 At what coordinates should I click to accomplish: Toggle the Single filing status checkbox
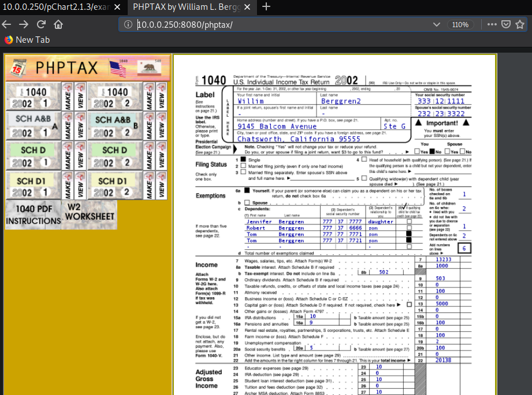243,159
